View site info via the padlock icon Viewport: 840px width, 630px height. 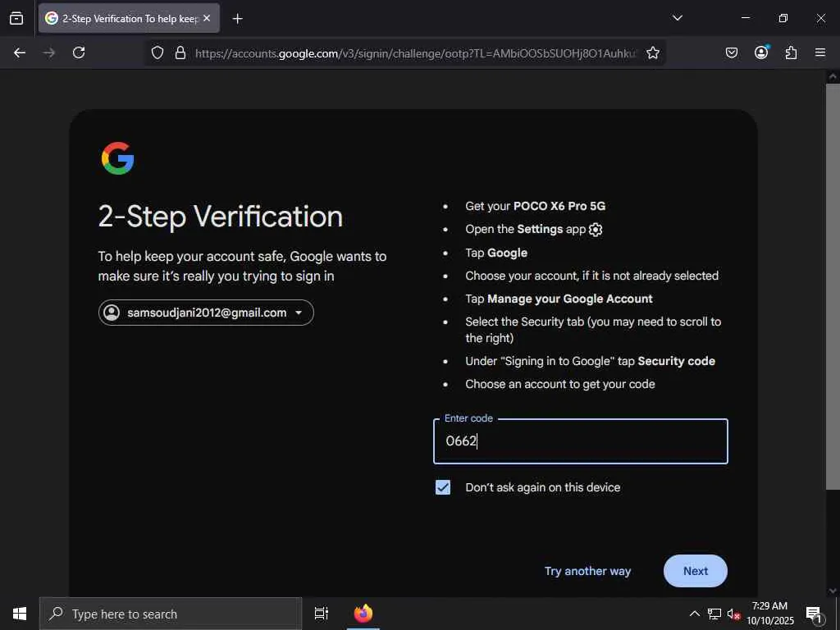(180, 52)
